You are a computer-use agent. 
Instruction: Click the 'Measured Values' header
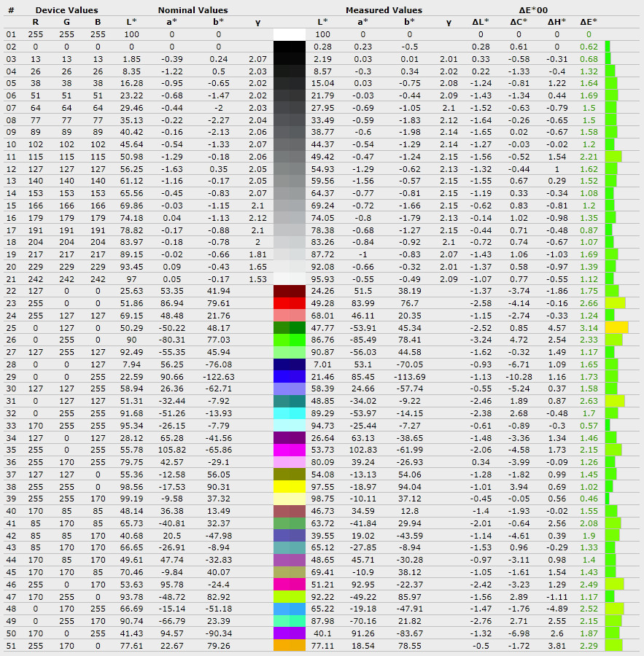click(x=384, y=10)
